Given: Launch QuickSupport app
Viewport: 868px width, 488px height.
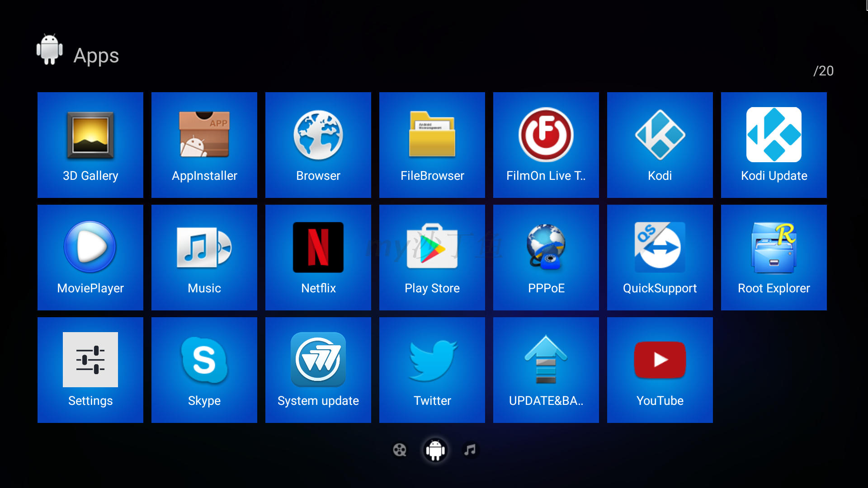Looking at the screenshot, I should pos(660,258).
